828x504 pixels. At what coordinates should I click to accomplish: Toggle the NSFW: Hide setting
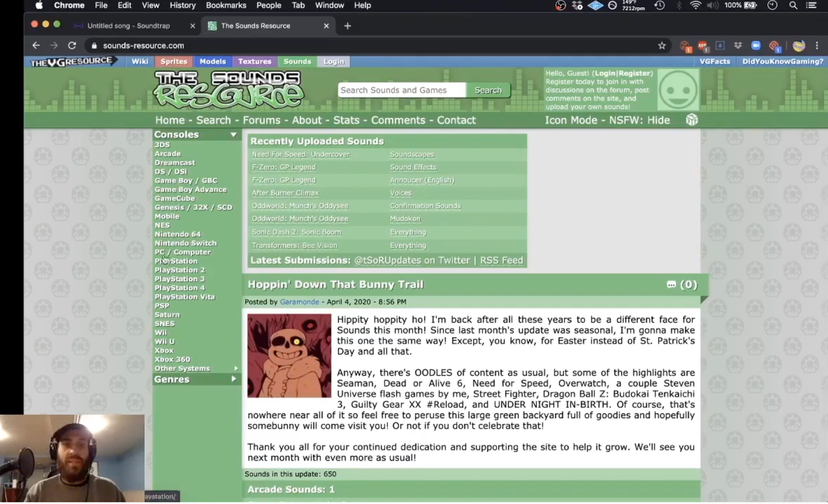click(639, 120)
